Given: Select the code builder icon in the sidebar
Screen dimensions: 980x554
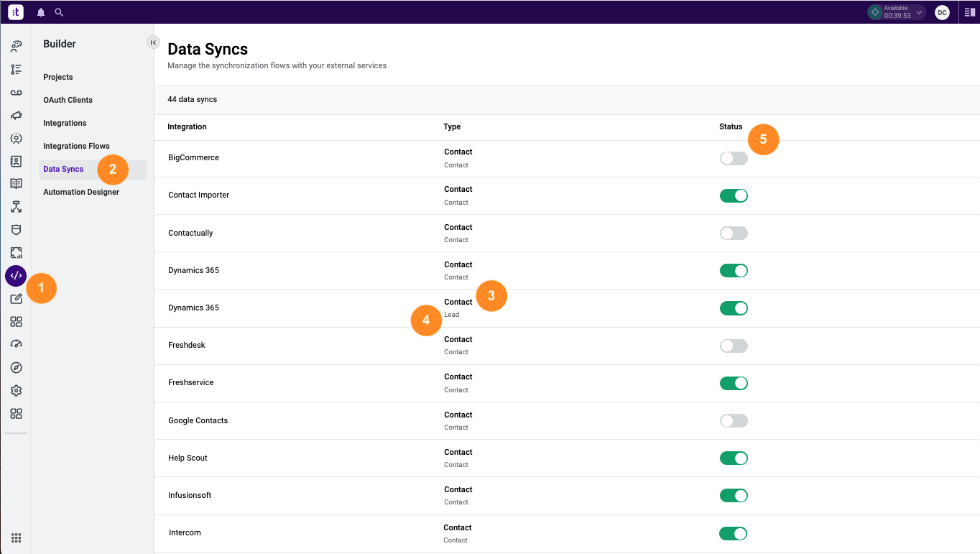Looking at the screenshot, I should pyautogui.click(x=15, y=275).
